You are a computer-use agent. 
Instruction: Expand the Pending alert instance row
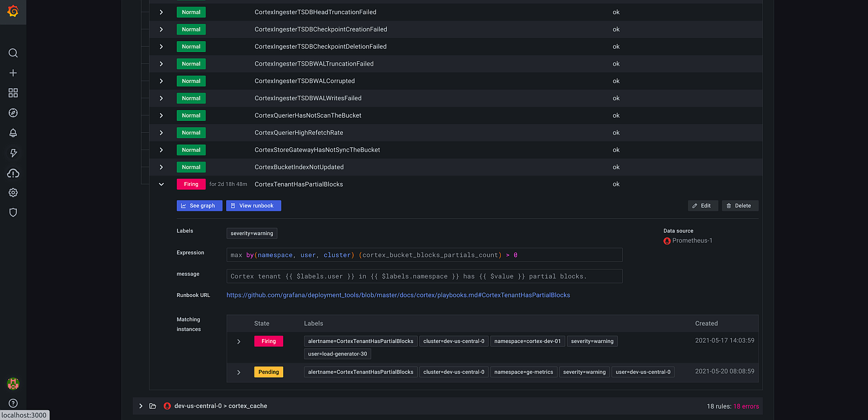[x=239, y=372]
